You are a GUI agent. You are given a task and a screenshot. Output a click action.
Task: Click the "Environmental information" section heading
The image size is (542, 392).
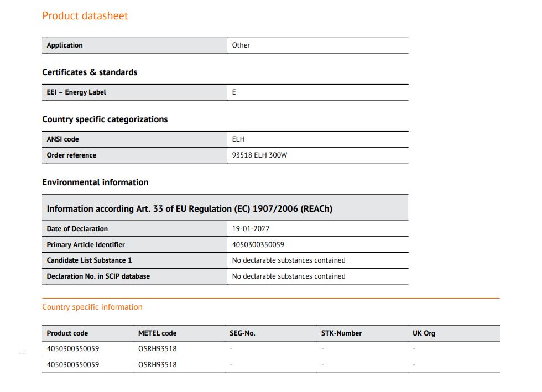(95, 182)
